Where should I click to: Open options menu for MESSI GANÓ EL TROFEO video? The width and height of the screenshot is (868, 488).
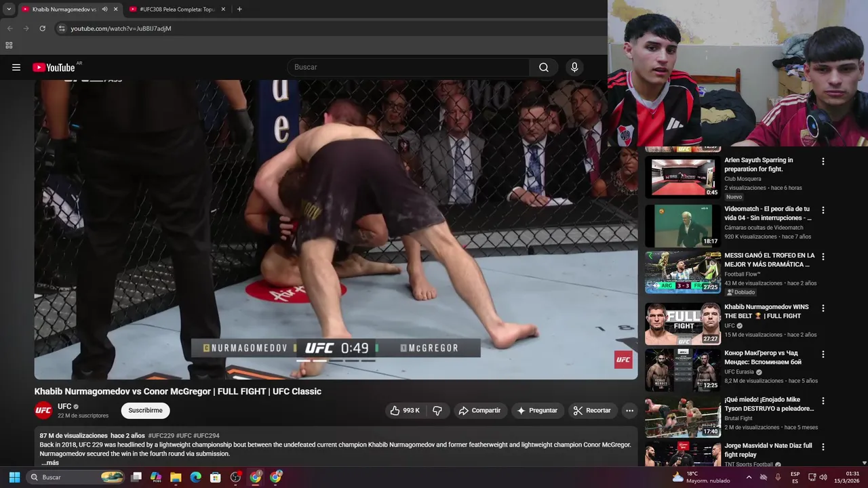click(823, 257)
